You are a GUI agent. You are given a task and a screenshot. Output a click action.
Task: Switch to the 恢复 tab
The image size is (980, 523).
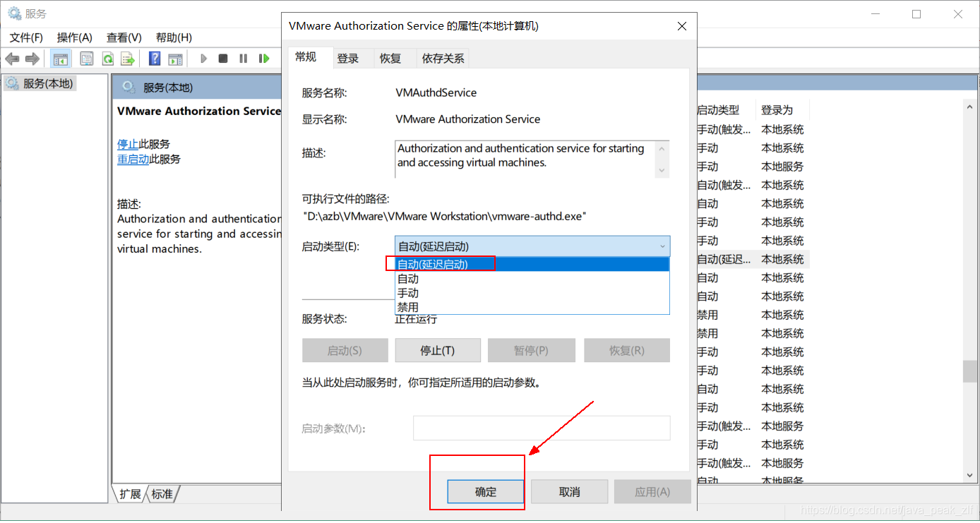(390, 59)
